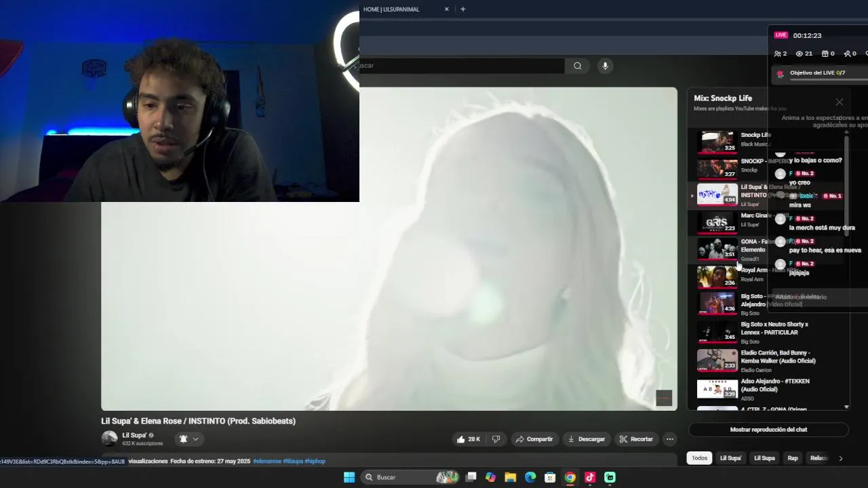Play Big Soto Alejandro thumbnail 4:36
The width and height of the screenshot is (868, 488).
click(x=717, y=302)
